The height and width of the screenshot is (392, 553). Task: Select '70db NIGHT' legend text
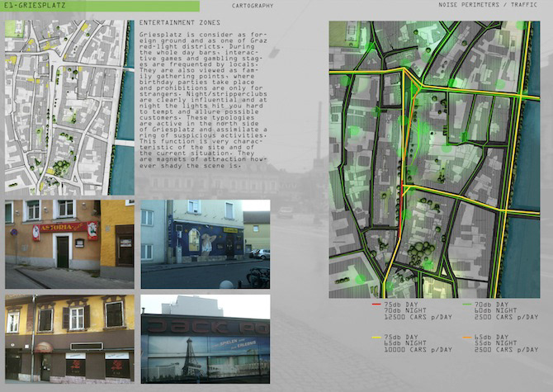[x=405, y=310]
